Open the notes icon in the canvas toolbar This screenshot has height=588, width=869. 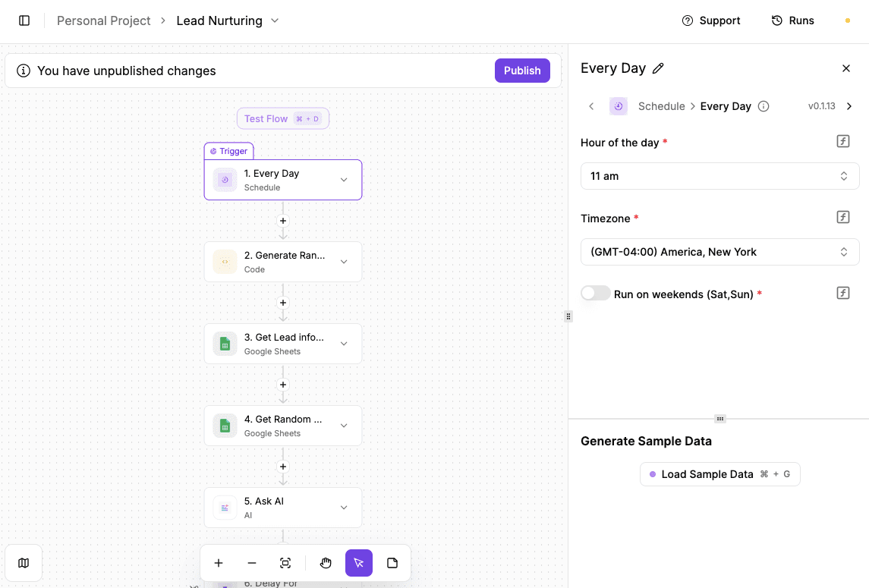click(x=392, y=563)
